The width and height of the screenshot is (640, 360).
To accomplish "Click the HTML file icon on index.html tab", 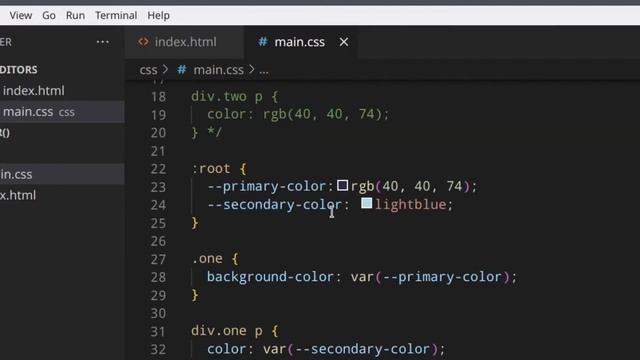I will (143, 42).
